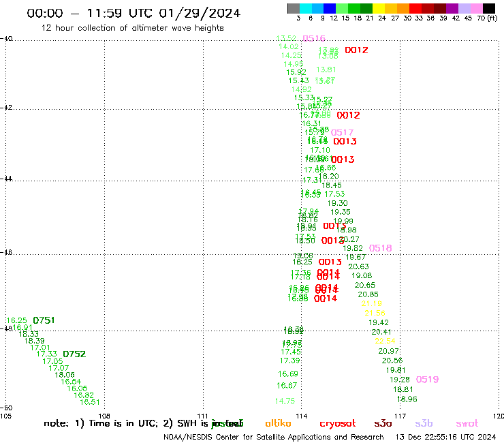
Task: Click the dark blue 12 ft legend swatch
Action: point(330,9)
